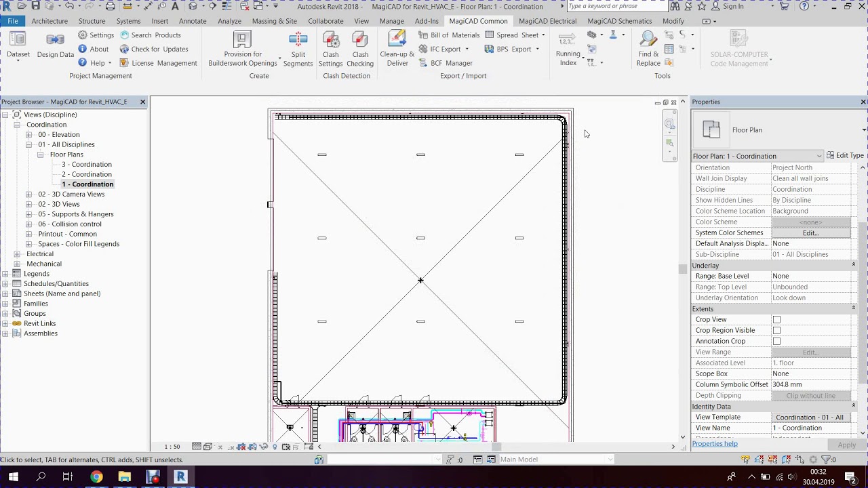The height and width of the screenshot is (488, 868).
Task: Expand the 02 - 3D Camera Views node
Action: [x=28, y=195]
